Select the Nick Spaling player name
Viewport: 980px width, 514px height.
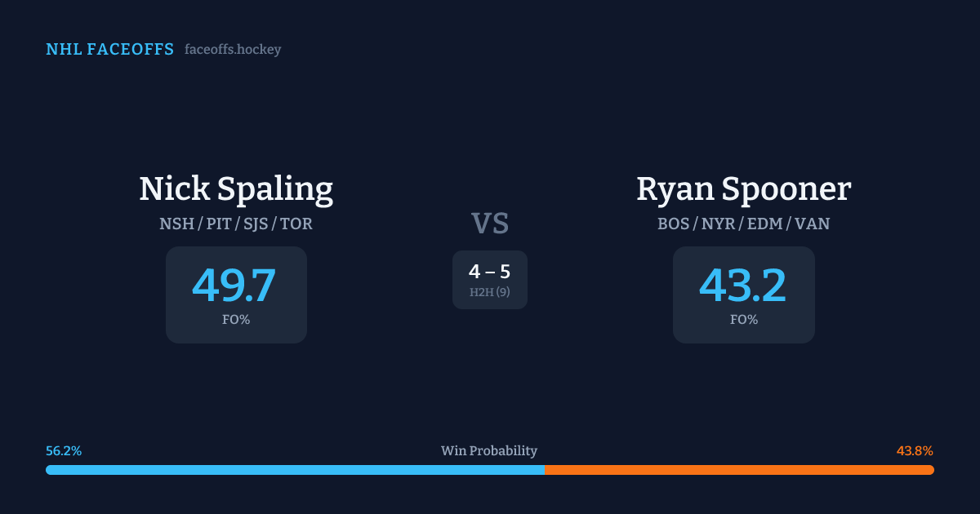[236, 189]
